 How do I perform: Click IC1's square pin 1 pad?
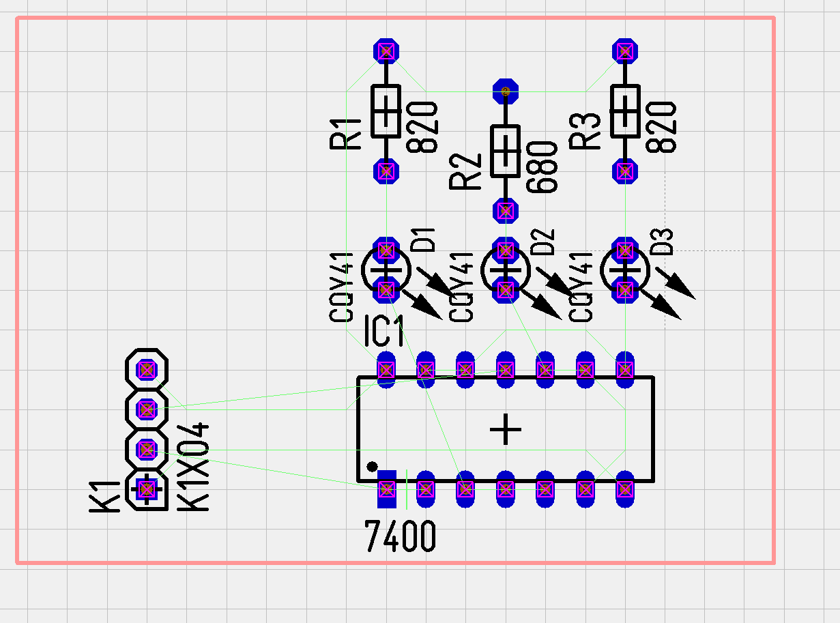(386, 489)
